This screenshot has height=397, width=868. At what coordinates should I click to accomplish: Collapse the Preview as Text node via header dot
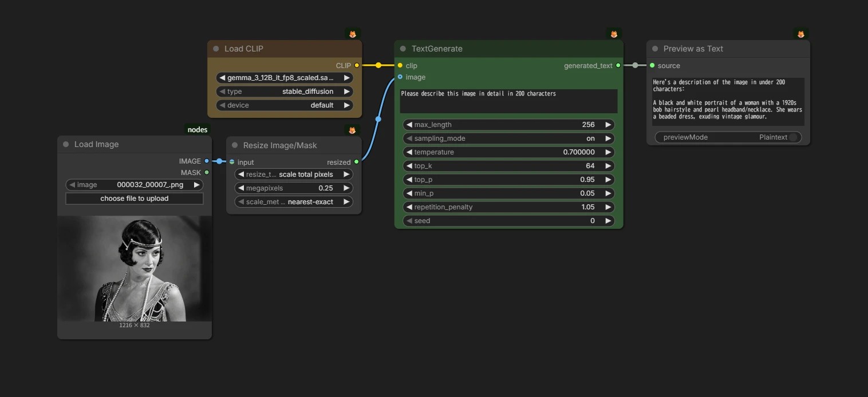[x=655, y=49]
